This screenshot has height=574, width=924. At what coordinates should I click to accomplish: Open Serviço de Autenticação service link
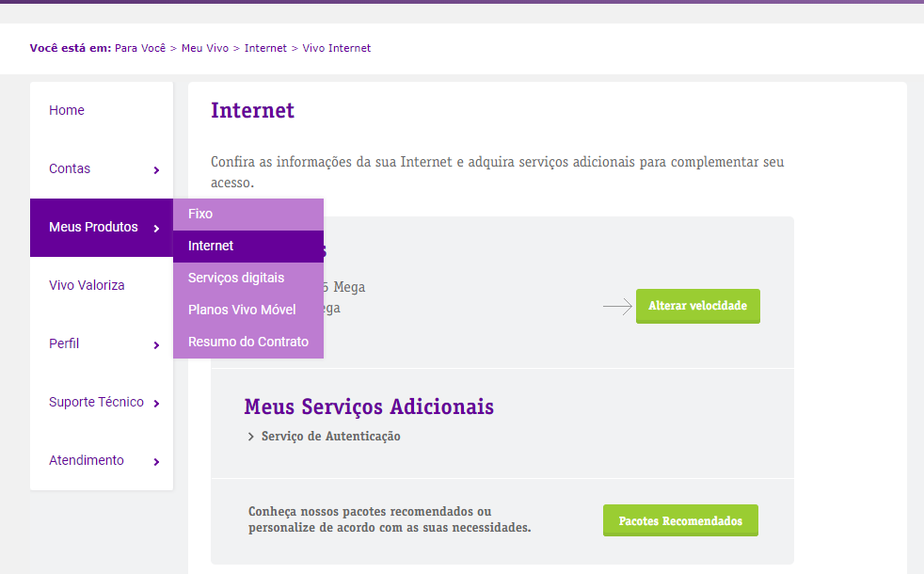331,436
